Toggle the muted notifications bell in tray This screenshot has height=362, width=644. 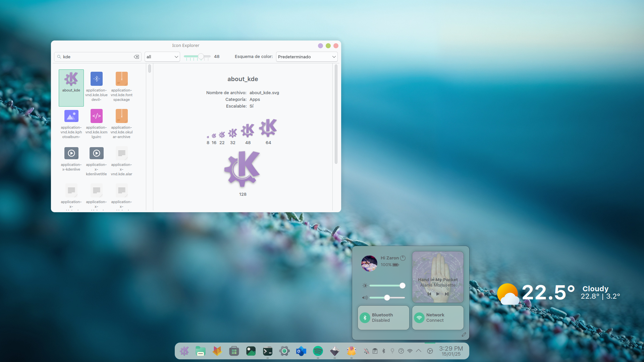366,351
